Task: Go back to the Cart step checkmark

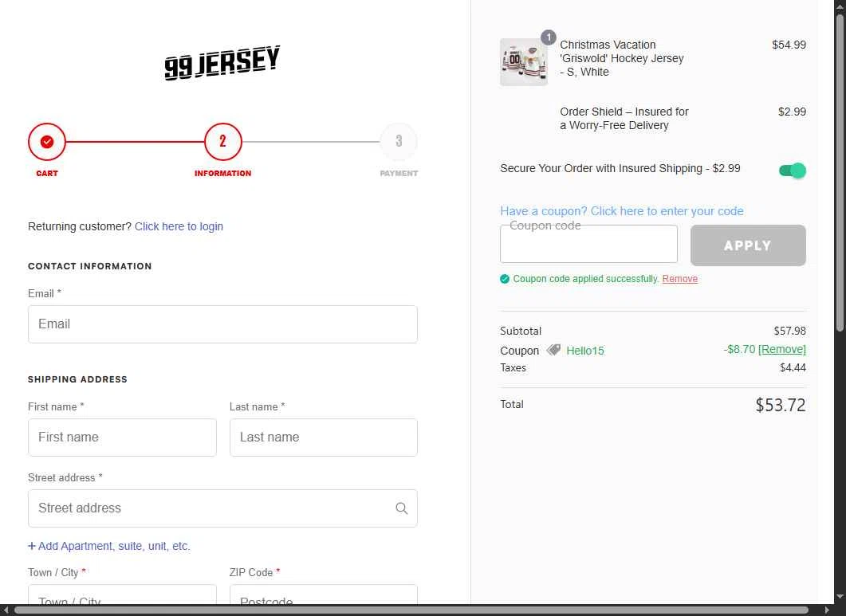Action: 47,142
